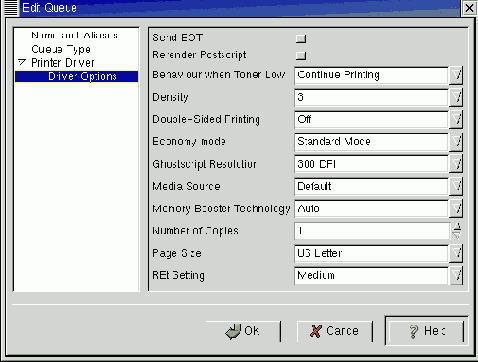The height and width of the screenshot is (362, 478).
Task: Click the Send EOT label text
Action: coord(177,38)
